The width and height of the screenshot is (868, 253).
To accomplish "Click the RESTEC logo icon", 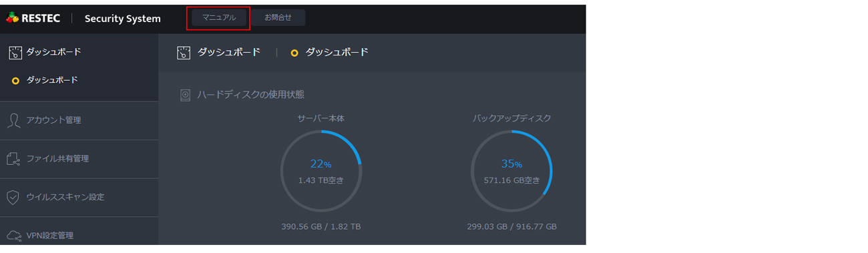I will coord(12,18).
